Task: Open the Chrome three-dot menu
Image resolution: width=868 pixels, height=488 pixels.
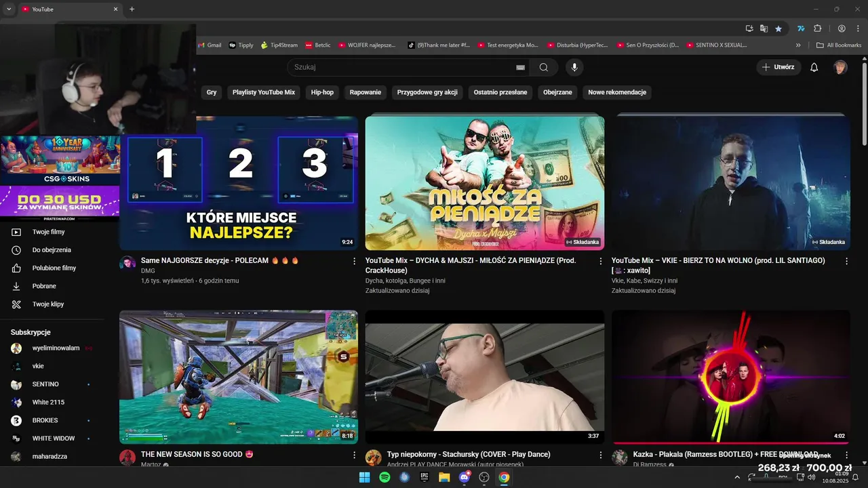Action: [x=856, y=28]
